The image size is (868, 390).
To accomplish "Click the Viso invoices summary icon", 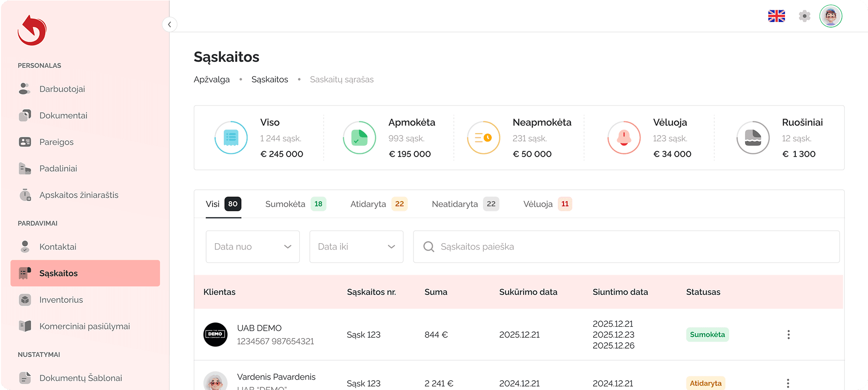I will (x=231, y=138).
